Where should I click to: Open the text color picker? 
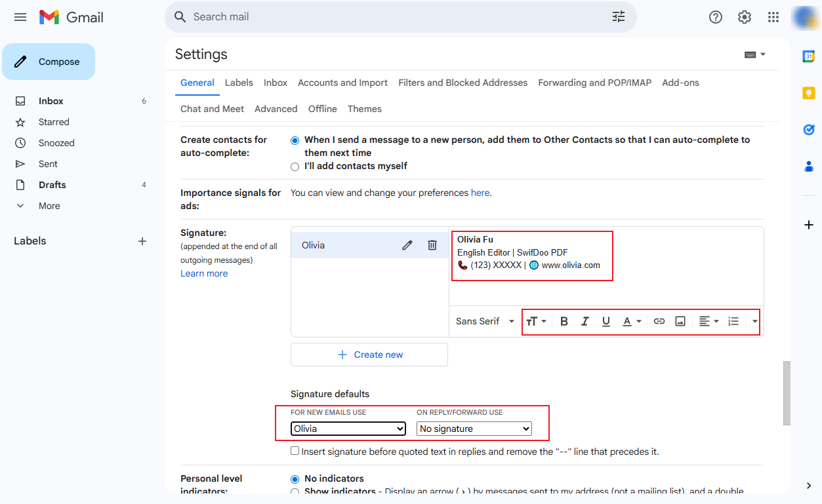click(x=632, y=321)
